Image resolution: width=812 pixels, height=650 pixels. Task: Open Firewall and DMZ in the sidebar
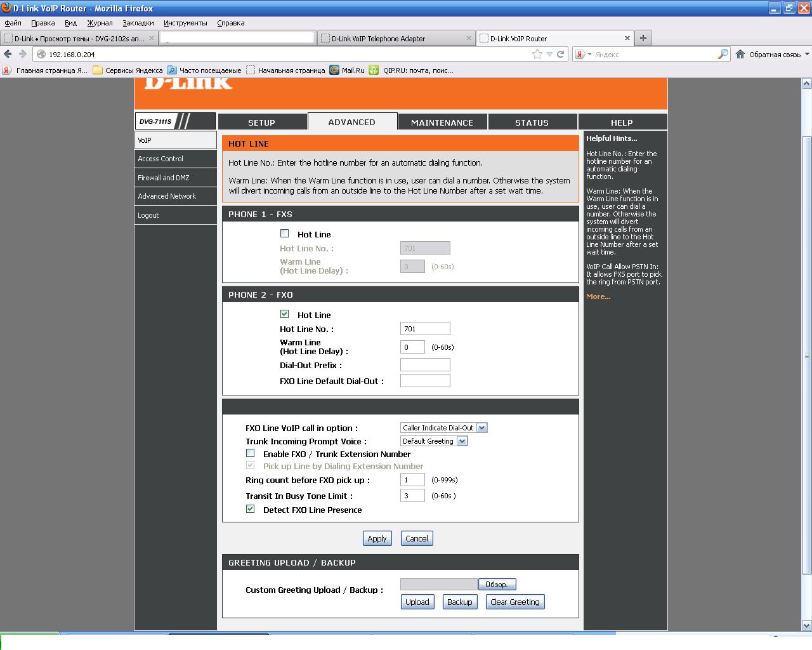click(x=176, y=178)
